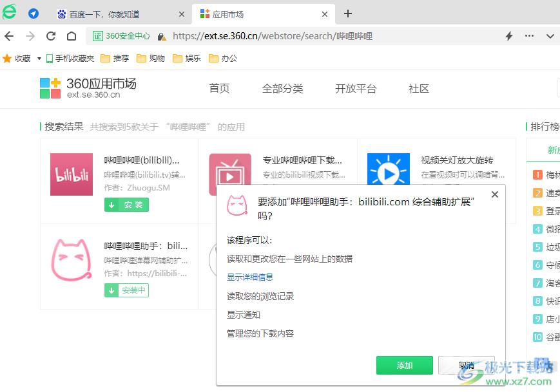Click ranking entry number 6

pos(546,265)
